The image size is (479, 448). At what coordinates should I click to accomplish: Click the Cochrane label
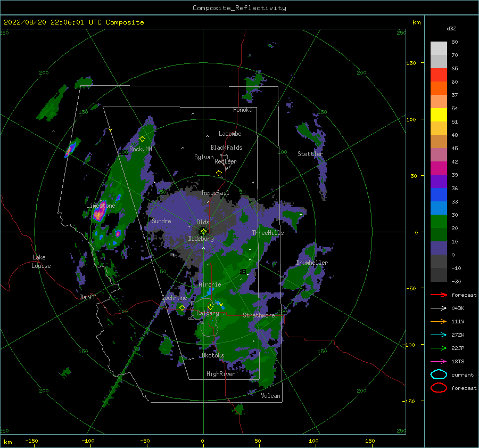tap(174, 298)
